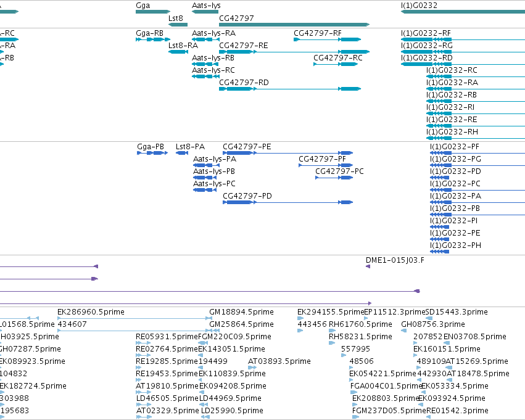The width and height of the screenshot is (525, 420).
Task: Select protein CG42797-PC
Action: pyautogui.click(x=334, y=178)
